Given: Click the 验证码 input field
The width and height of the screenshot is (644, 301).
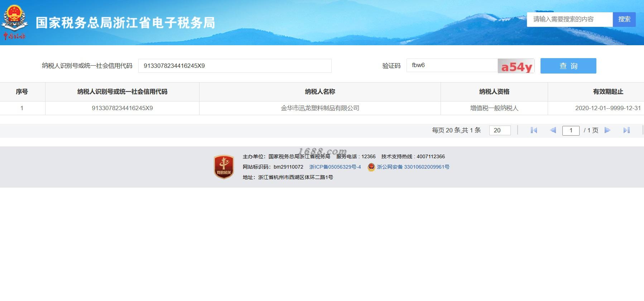Looking at the screenshot, I should click(452, 65).
